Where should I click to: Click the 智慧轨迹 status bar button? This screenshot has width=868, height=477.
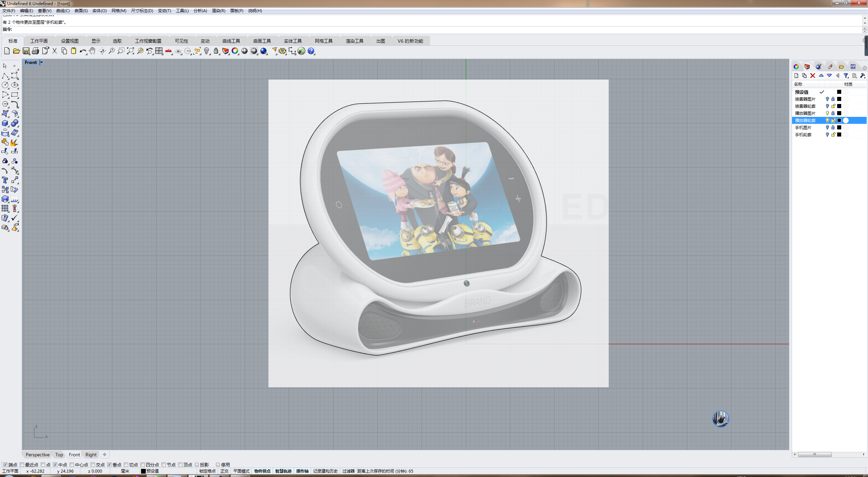click(x=283, y=471)
